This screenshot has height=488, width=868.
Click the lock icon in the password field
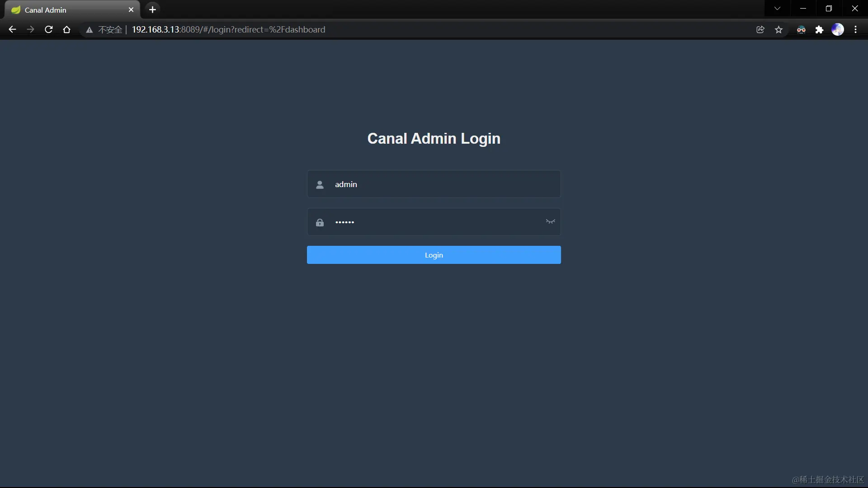pos(320,222)
